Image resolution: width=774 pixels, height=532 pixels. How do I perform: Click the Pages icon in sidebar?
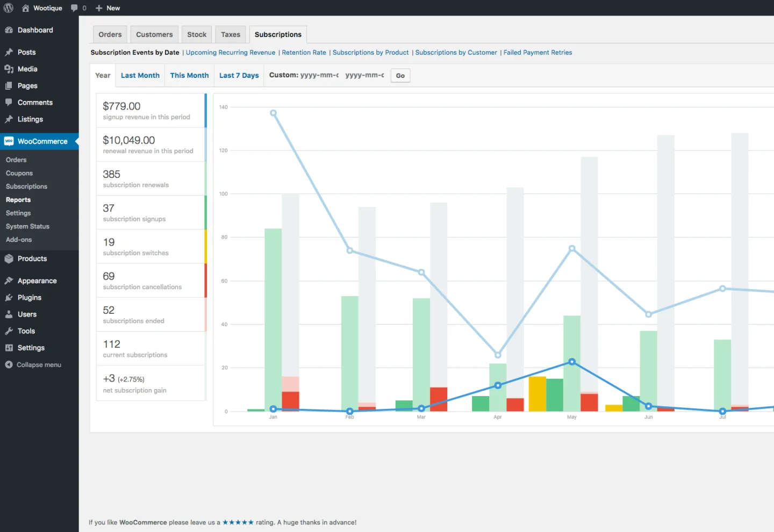coord(9,85)
